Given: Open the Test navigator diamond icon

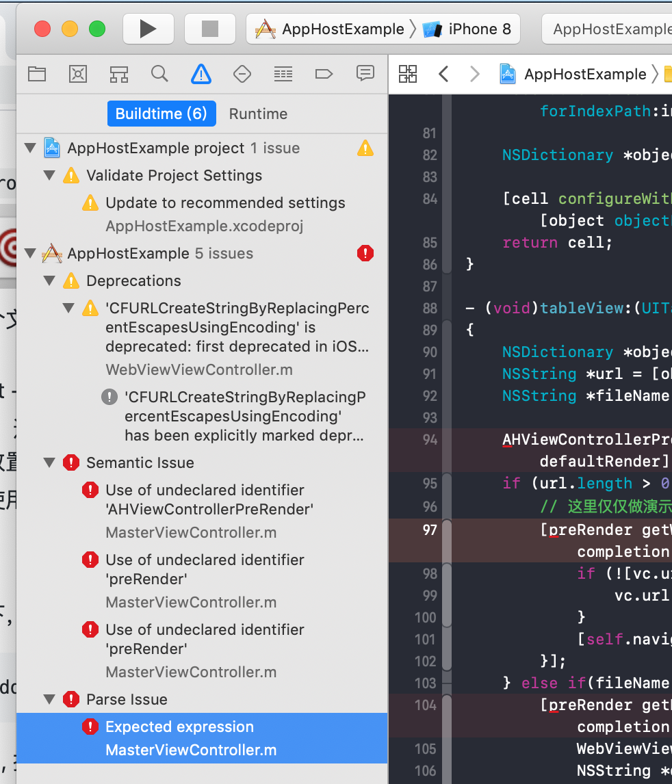Looking at the screenshot, I should (x=242, y=74).
